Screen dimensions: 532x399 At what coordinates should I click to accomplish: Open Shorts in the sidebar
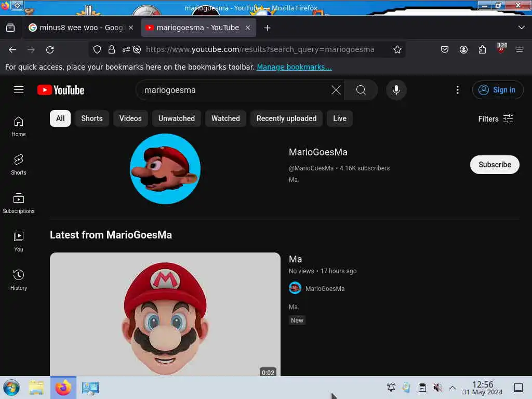19,165
